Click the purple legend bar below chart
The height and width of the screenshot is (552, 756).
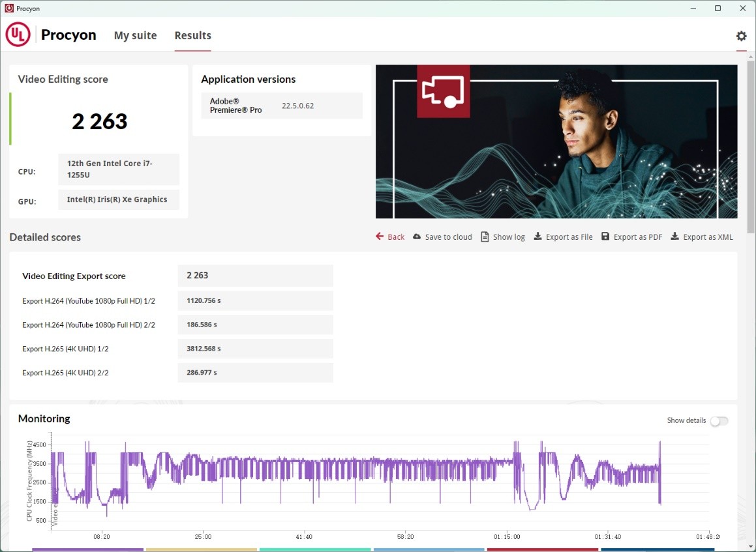click(88, 549)
